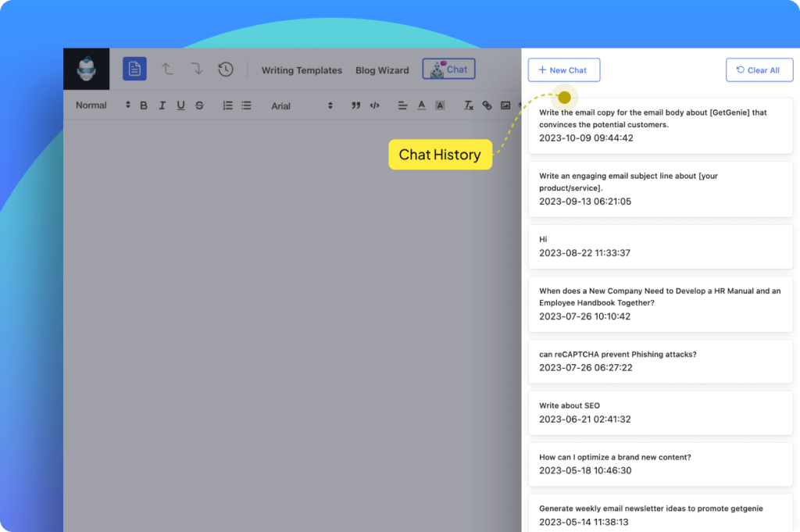Screen dimensions: 800x532
Task: Open the text alignment option
Action: 402,105
